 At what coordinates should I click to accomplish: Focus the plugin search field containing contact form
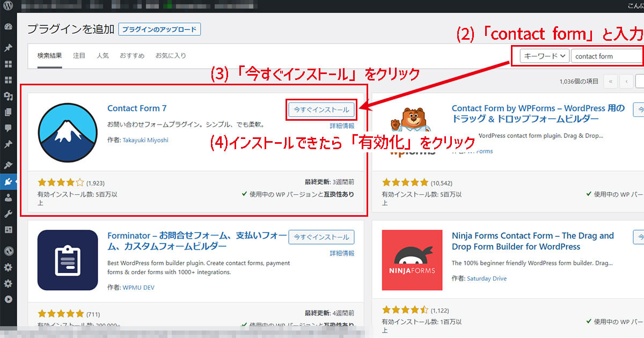(607, 56)
